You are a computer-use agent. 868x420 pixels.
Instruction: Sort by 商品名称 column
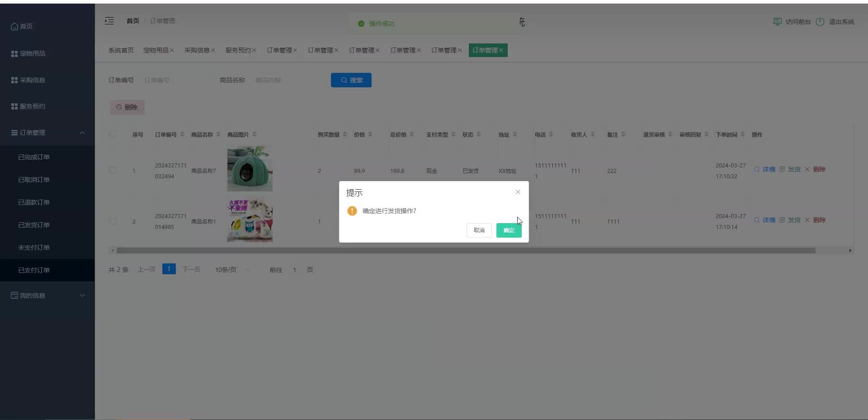[x=218, y=134]
